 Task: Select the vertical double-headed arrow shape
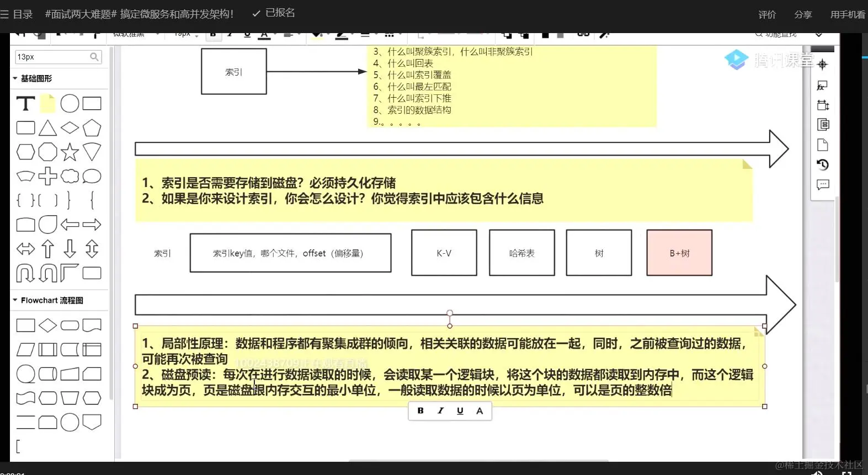tap(92, 249)
